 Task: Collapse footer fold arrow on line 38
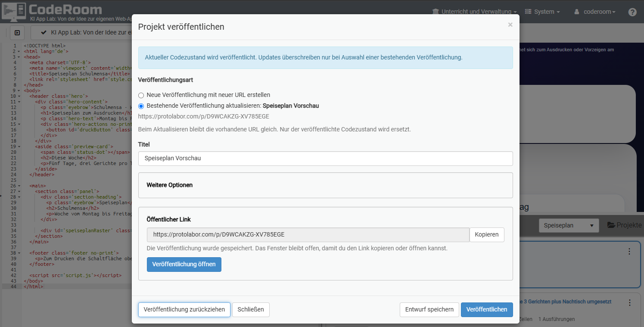pyautogui.click(x=20, y=253)
